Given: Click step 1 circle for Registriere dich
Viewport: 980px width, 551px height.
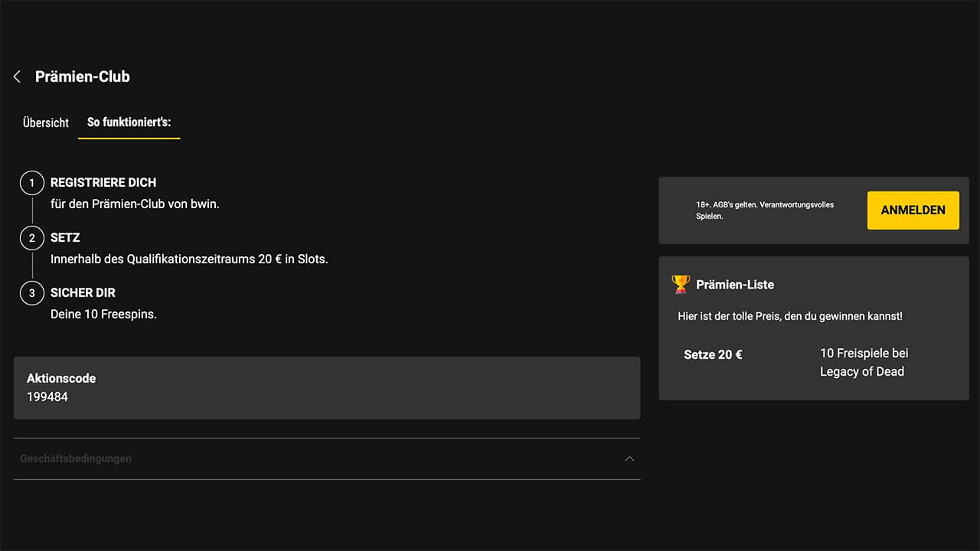Looking at the screenshot, I should pos(32,183).
